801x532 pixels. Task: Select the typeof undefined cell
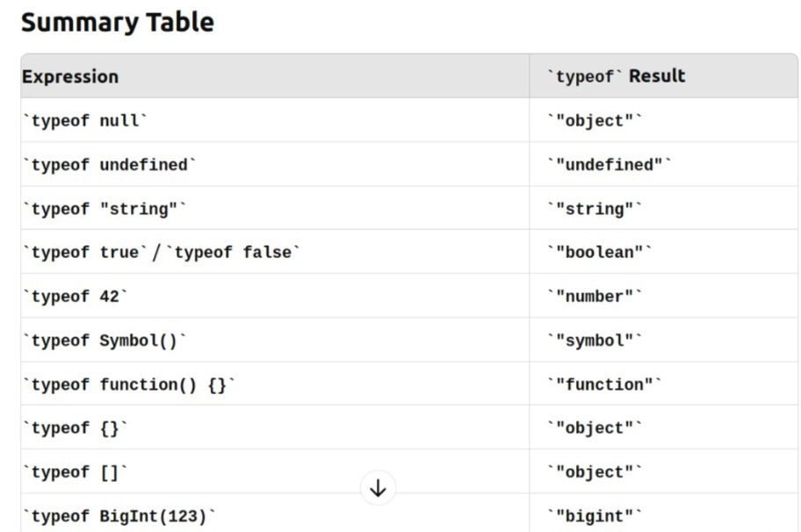point(275,164)
